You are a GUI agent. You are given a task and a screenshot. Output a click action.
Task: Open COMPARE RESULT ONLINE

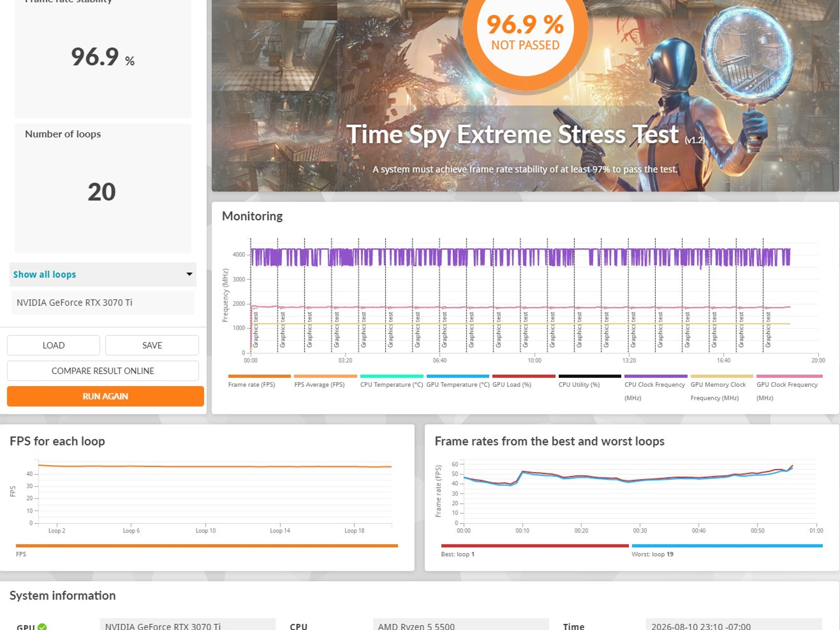pos(103,371)
